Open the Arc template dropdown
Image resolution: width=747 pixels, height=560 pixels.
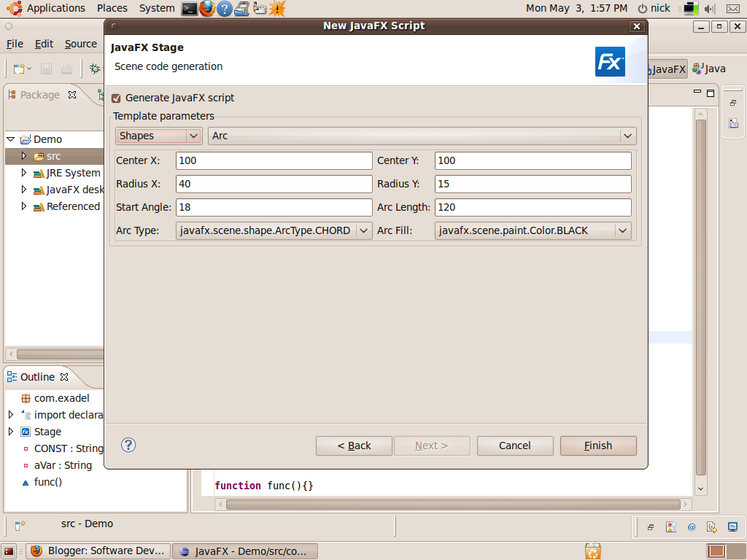pyautogui.click(x=422, y=136)
